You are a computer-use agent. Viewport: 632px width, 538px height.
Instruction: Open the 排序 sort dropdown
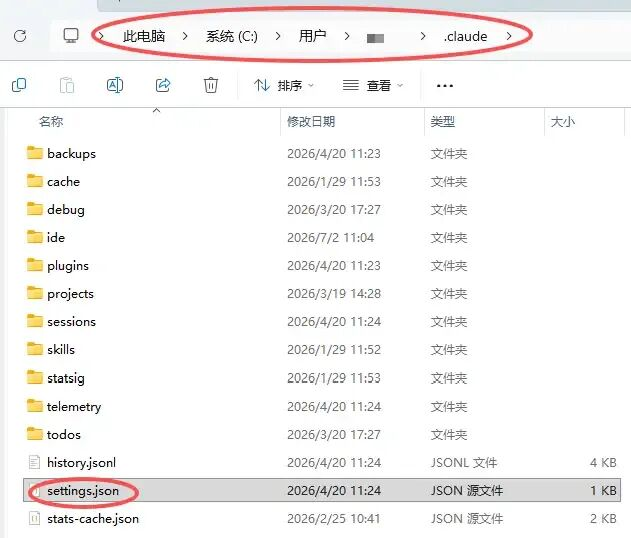pos(284,85)
